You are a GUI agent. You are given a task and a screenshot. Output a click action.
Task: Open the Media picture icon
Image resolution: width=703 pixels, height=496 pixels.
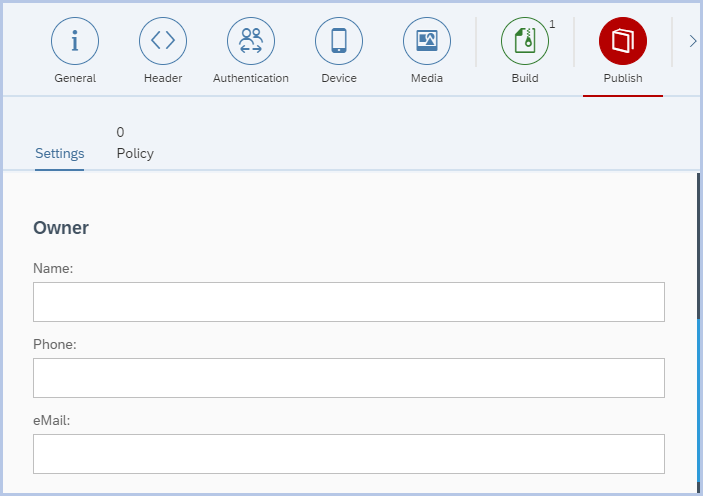[427, 41]
